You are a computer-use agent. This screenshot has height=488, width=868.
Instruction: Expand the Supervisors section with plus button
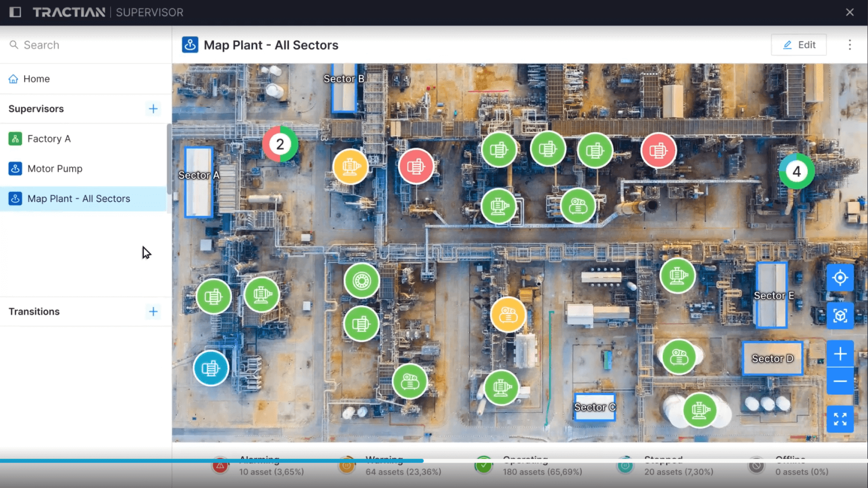point(153,108)
